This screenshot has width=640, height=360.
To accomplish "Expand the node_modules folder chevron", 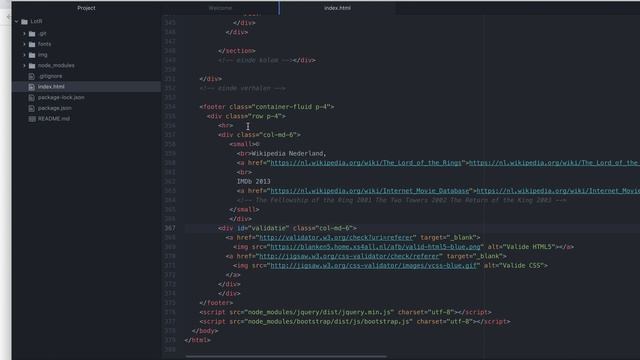I will (x=24, y=65).
